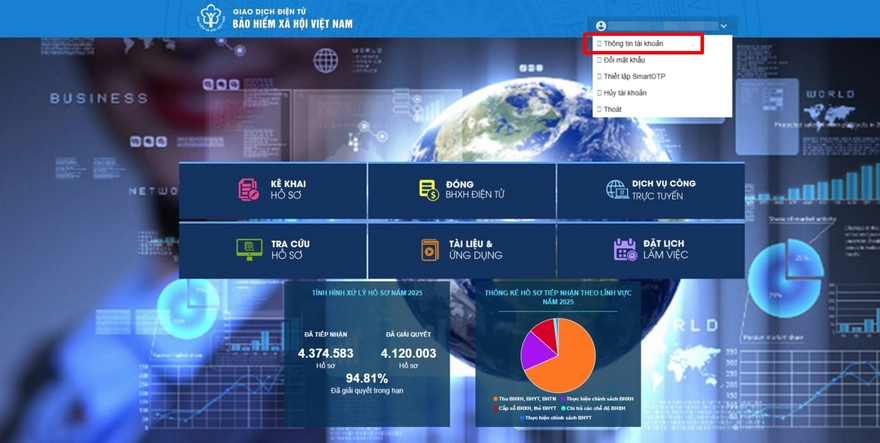Screen dimensions: 880x443
Task: Open the "Dịch vụ công trực tuyến" tile
Action: (651, 190)
